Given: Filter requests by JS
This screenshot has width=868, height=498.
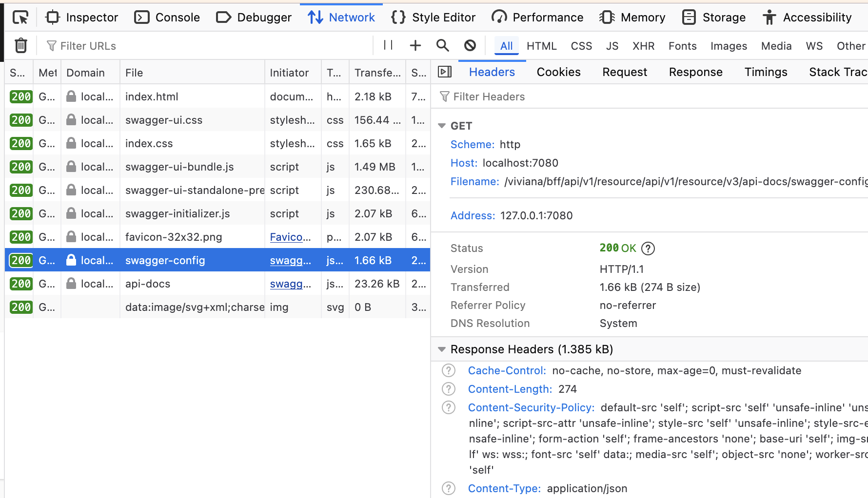Looking at the screenshot, I should 612,46.
